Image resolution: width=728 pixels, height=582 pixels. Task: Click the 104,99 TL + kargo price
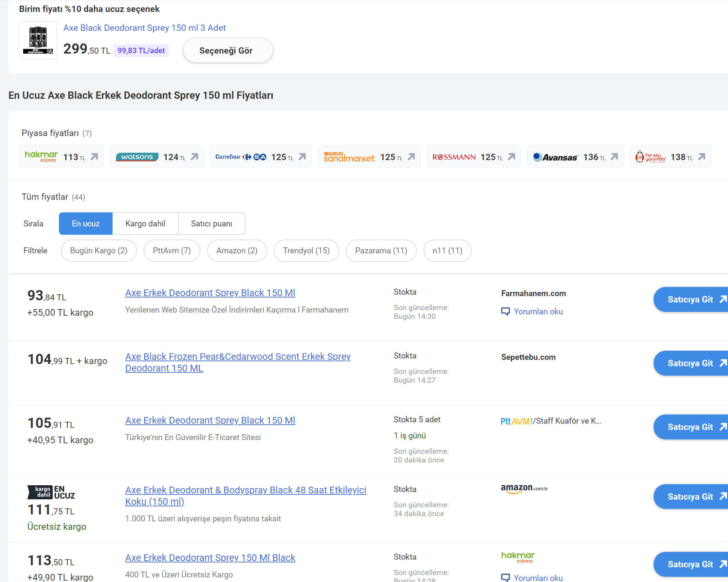pos(67,360)
